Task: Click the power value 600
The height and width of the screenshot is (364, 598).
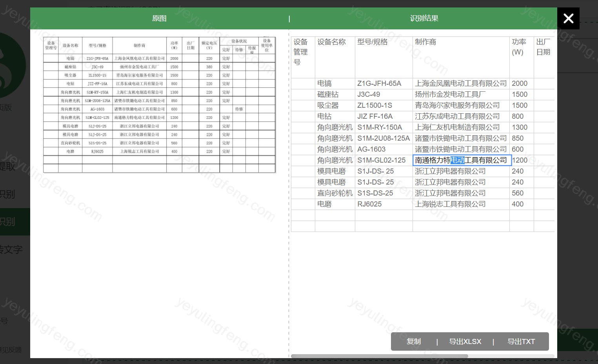Action: 522,149
